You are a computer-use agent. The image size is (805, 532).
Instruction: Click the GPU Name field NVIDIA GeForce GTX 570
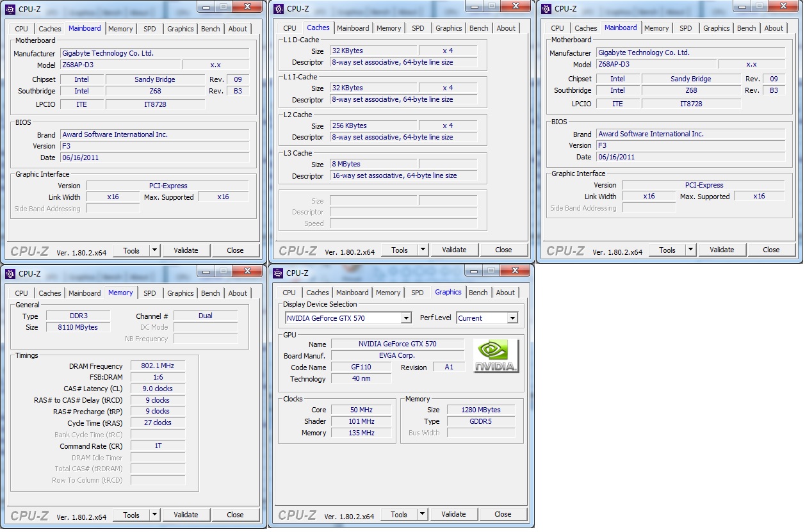point(398,344)
